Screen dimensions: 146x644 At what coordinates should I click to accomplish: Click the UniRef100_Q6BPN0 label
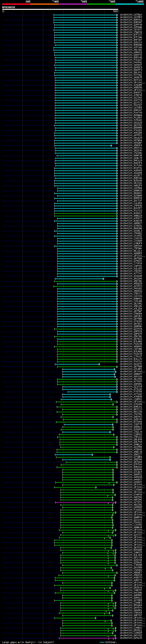(x=131, y=326)
